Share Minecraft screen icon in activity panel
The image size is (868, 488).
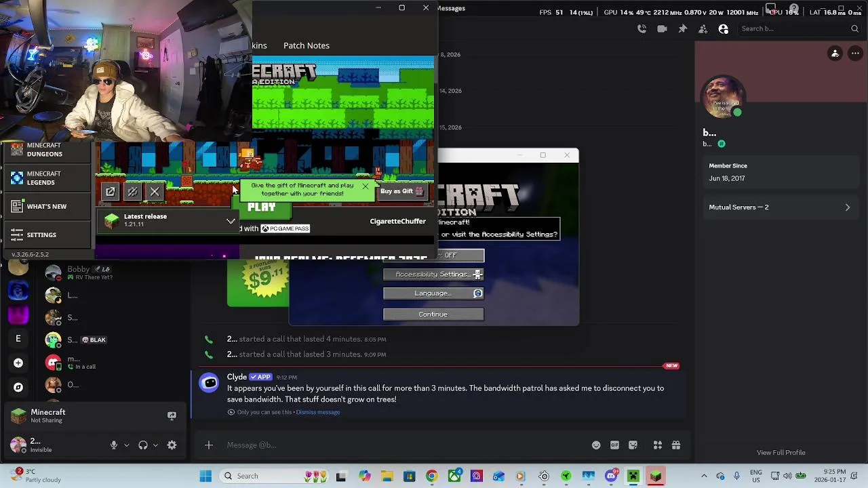(172, 415)
